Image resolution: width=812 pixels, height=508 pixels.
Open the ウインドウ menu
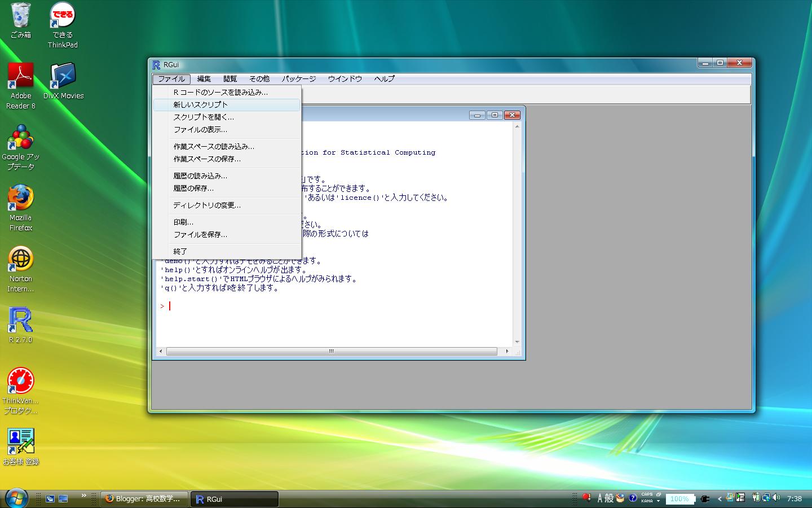point(345,79)
